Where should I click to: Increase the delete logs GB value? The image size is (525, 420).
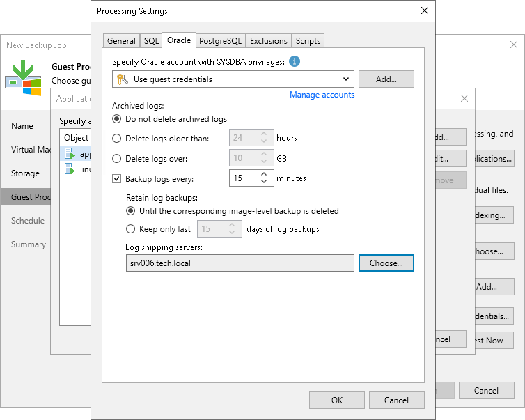(264, 154)
